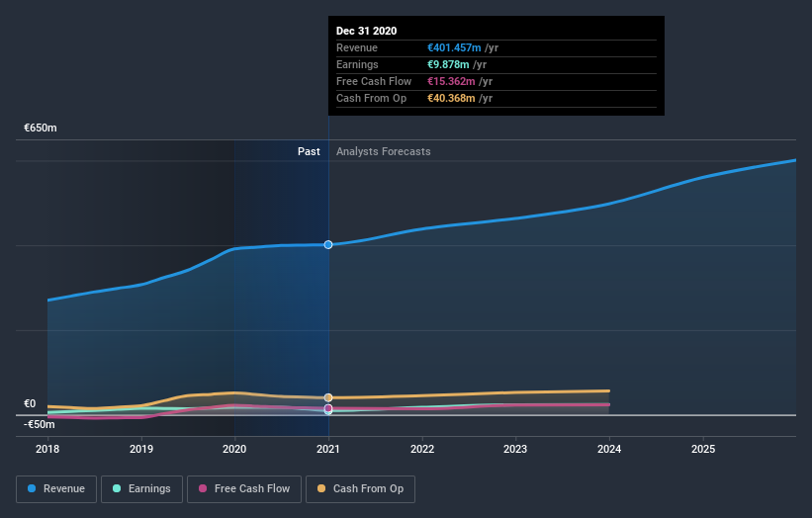Toggle the Revenue legend series
Image resolution: width=812 pixels, height=518 pixels.
56,489
